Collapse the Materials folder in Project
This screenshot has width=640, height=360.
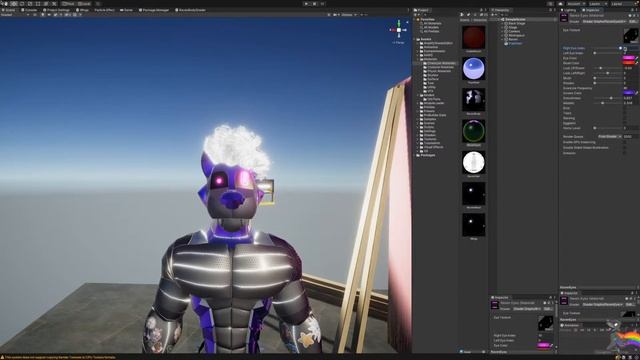pos(418,59)
